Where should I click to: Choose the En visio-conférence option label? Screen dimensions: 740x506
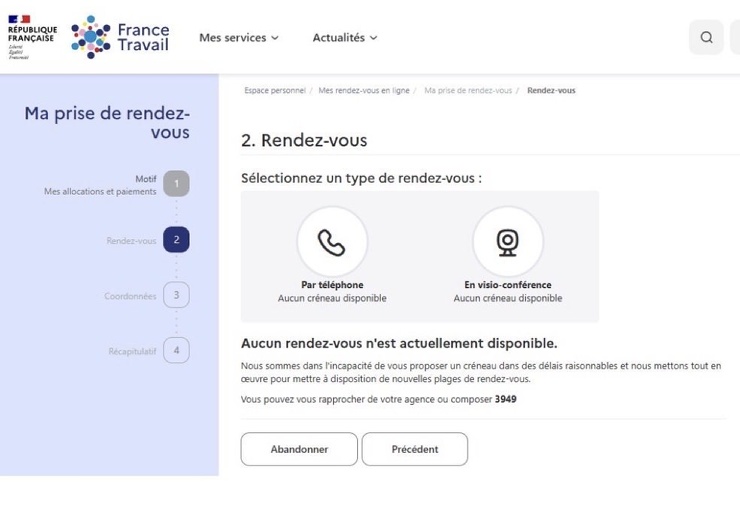click(x=508, y=285)
